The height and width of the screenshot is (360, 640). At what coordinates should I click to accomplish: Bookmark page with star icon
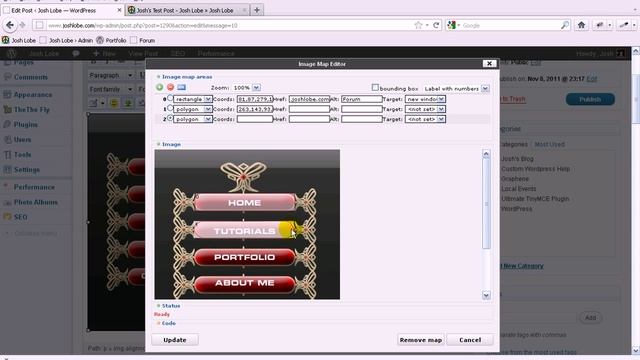pyautogui.click(x=418, y=25)
